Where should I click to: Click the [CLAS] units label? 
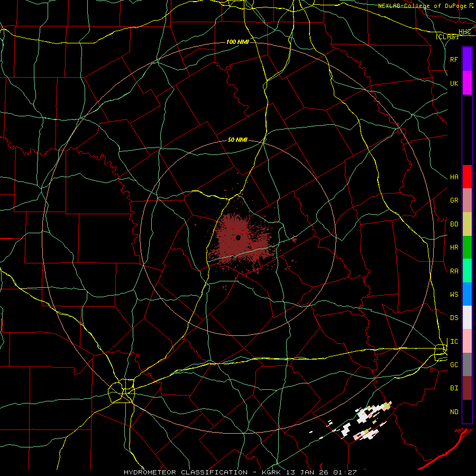pyautogui.click(x=447, y=36)
